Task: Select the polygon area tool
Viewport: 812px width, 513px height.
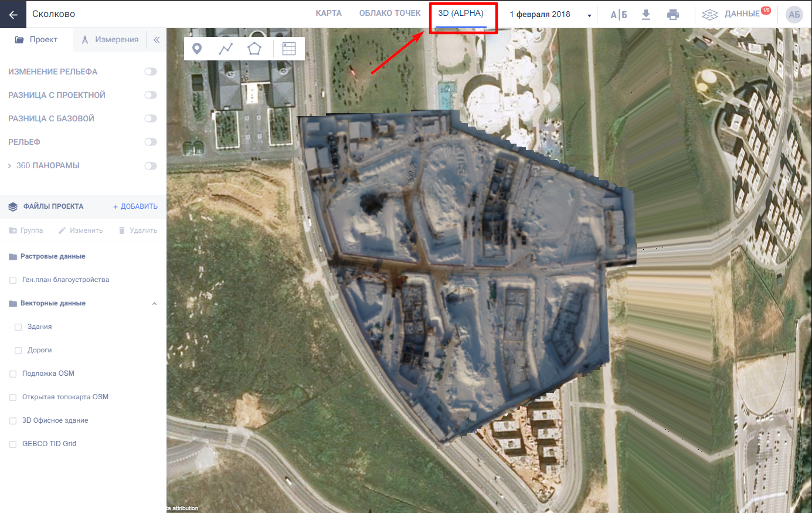Action: click(254, 49)
